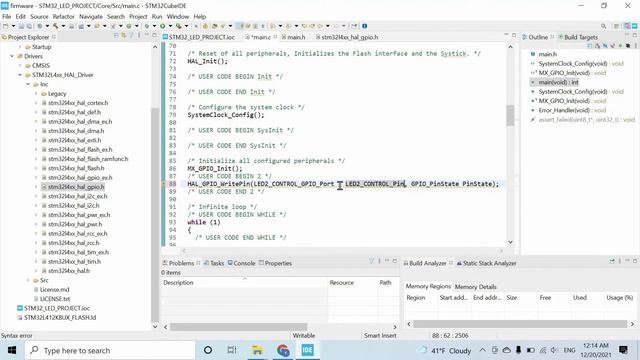Open the Static Stack Analyzer tab

487,263
